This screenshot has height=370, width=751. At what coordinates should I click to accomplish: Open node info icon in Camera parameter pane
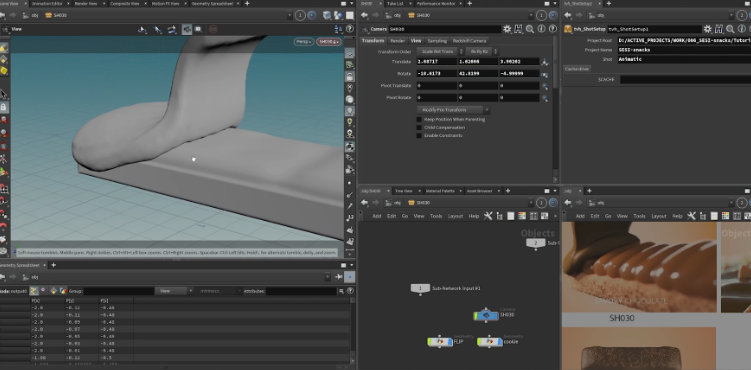(542, 29)
